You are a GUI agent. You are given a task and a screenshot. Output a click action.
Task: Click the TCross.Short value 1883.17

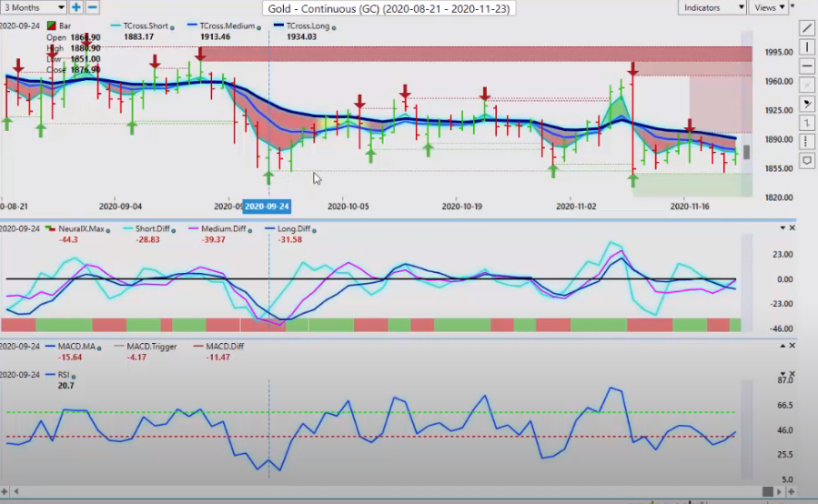tap(139, 36)
